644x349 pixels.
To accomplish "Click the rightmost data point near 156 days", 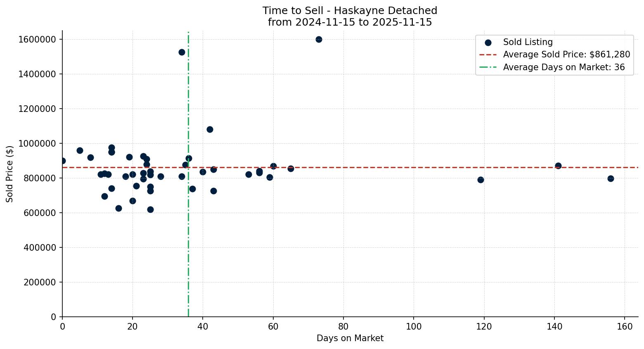I will 611,178.
